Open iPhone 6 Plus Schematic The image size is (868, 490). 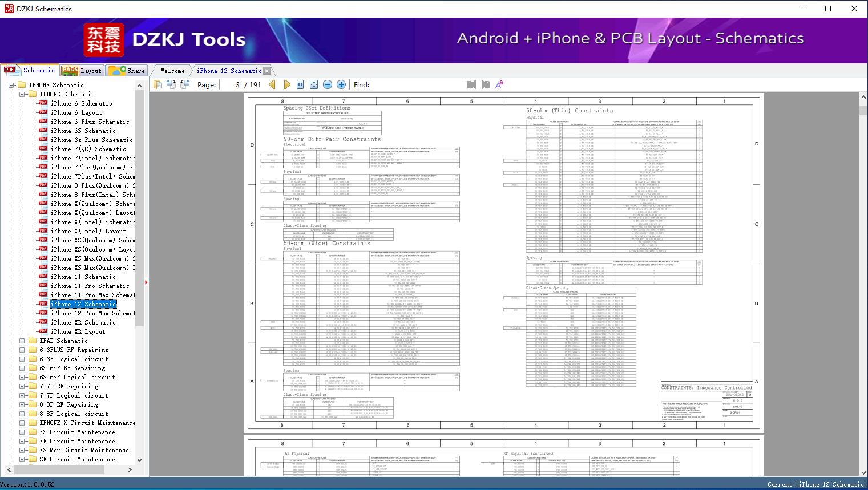pyautogui.click(x=90, y=122)
